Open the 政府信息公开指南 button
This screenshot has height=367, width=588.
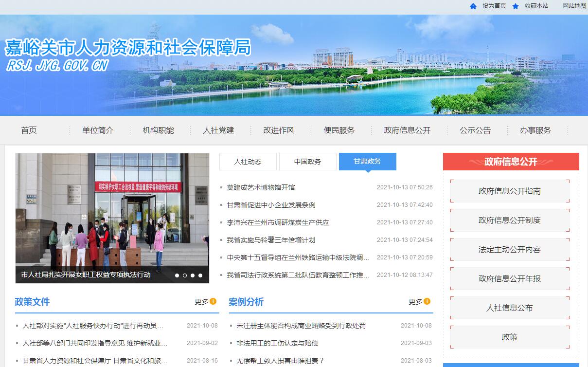(x=509, y=191)
